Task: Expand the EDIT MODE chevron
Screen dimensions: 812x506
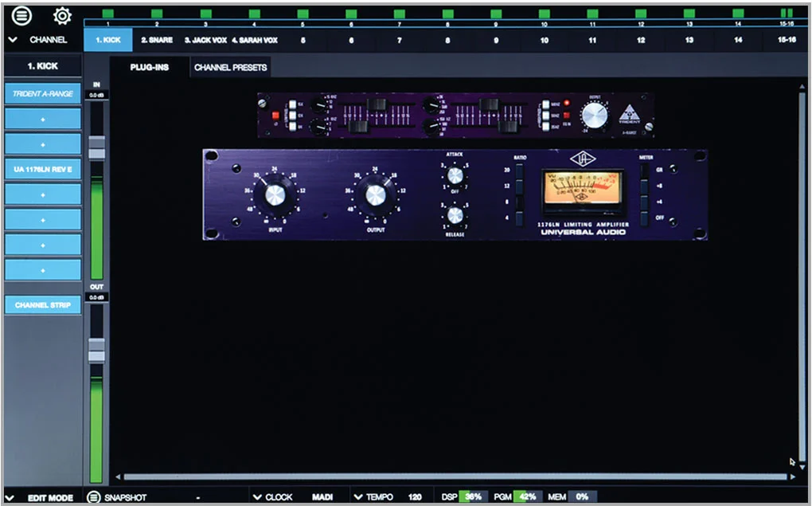Action: [10, 498]
